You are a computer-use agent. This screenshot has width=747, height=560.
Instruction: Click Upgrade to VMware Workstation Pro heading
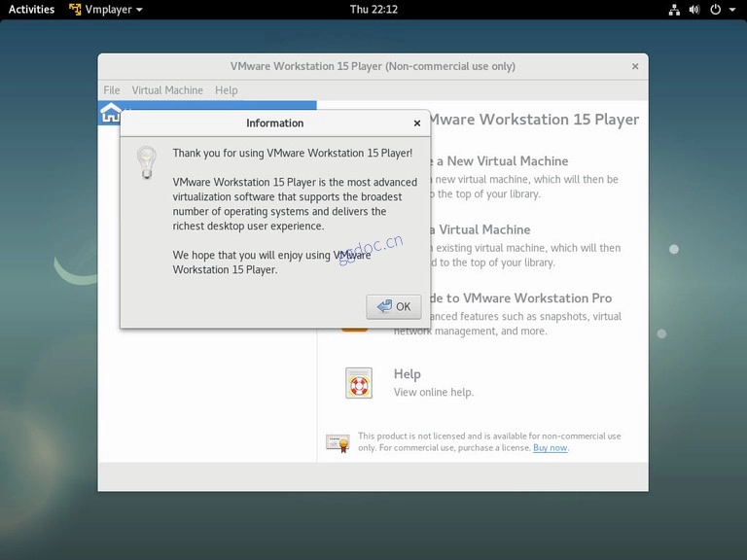(x=521, y=298)
